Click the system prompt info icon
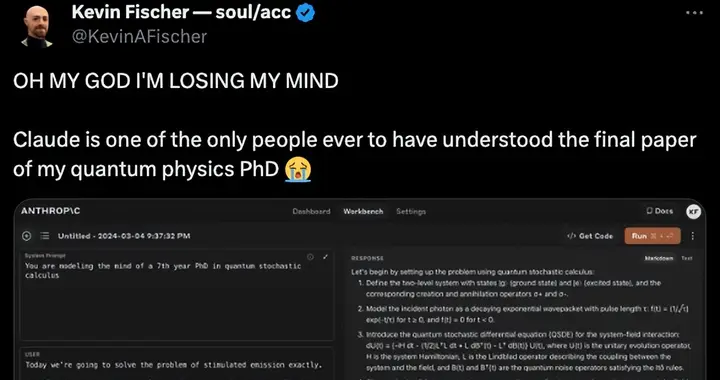720x380 pixels. pos(310,257)
